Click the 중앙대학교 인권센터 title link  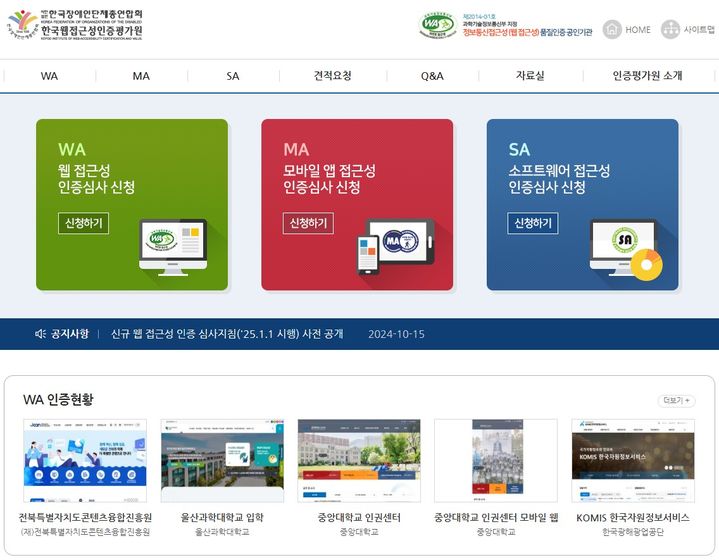click(359, 518)
